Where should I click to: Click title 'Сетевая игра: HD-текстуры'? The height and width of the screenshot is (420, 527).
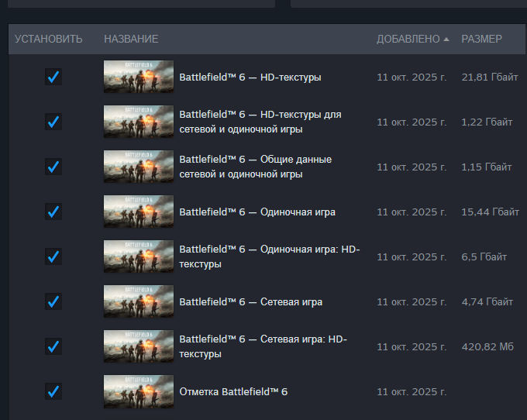coord(263,346)
